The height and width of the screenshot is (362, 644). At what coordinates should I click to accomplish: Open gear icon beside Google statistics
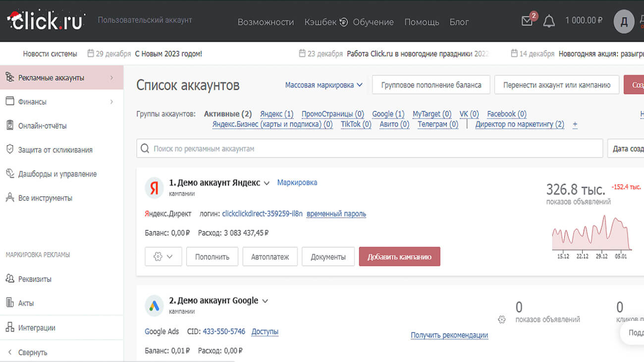point(502,319)
